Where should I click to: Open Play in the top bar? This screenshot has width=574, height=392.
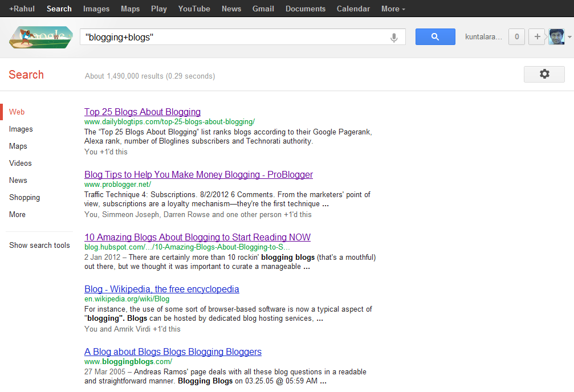point(159,9)
